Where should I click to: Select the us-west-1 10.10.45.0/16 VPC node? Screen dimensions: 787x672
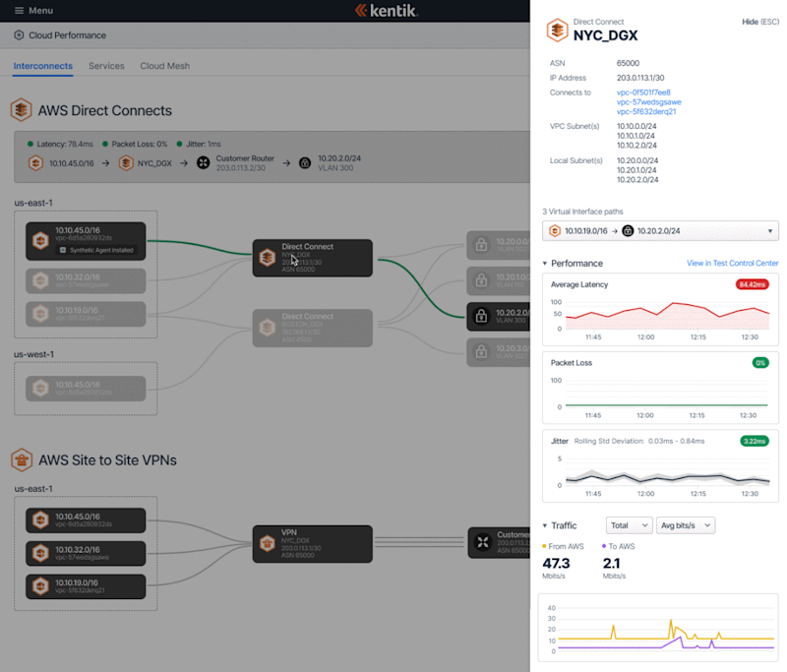[x=86, y=389]
